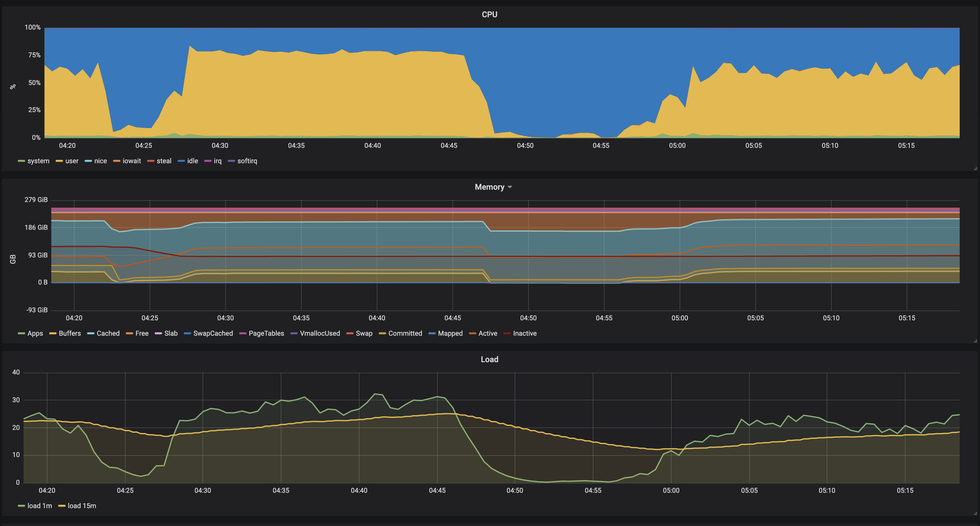Click the 'Mapped' legend color marker
Screen dimensions: 980x526
click(x=432, y=334)
